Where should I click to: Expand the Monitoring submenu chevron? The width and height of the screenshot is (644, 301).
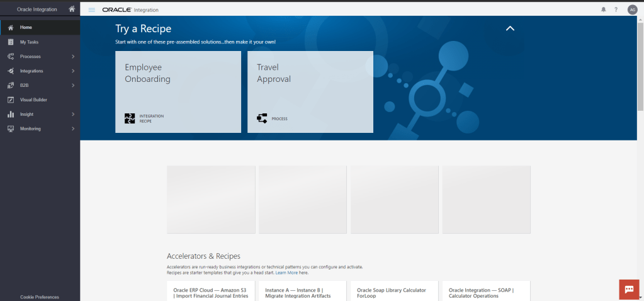coord(73,128)
